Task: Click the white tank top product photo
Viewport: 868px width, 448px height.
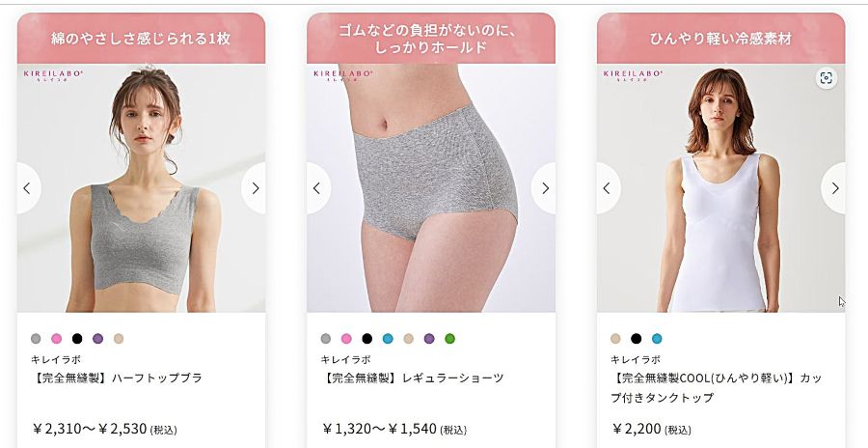Action: (x=720, y=188)
